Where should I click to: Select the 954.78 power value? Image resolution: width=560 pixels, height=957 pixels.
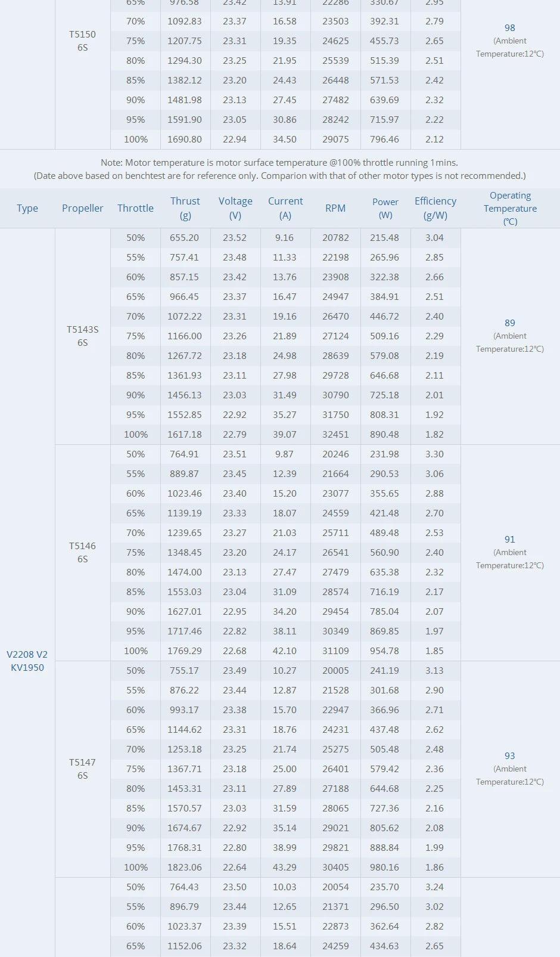click(x=385, y=651)
